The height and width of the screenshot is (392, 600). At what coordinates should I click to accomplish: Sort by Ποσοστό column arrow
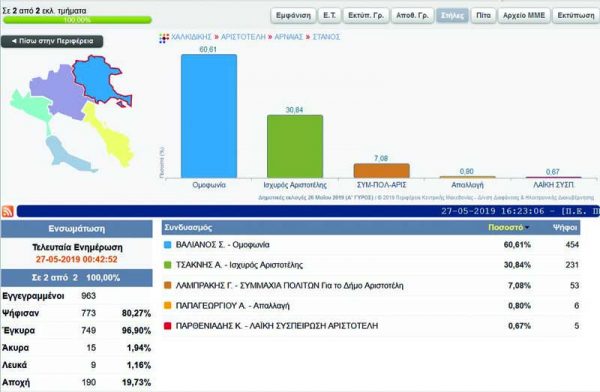(x=527, y=228)
